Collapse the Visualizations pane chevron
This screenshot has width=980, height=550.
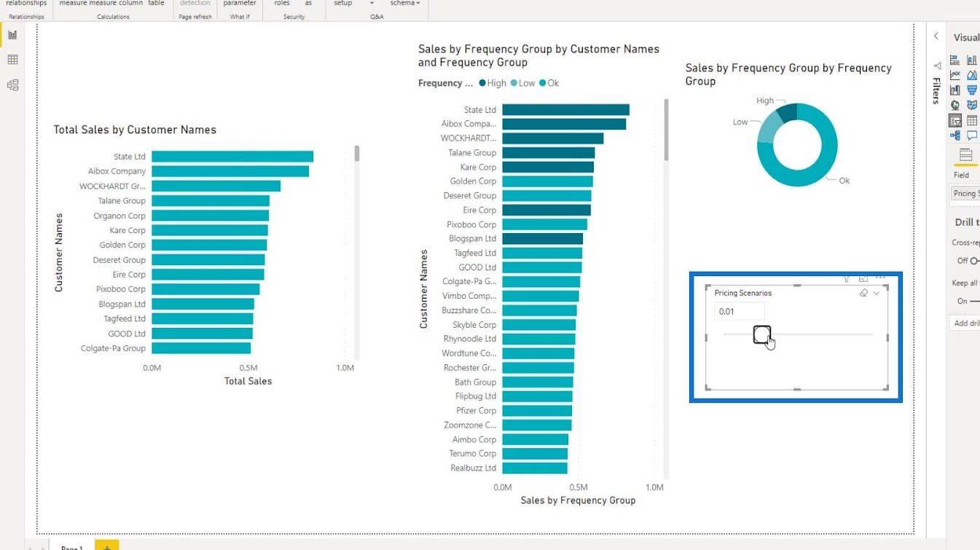pyautogui.click(x=936, y=36)
